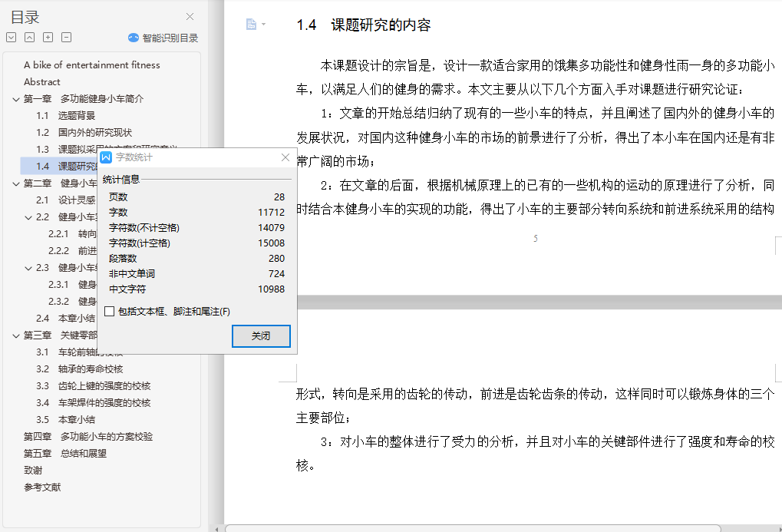Go to 'A bike of entertainment fitness' heading

[x=92, y=65]
